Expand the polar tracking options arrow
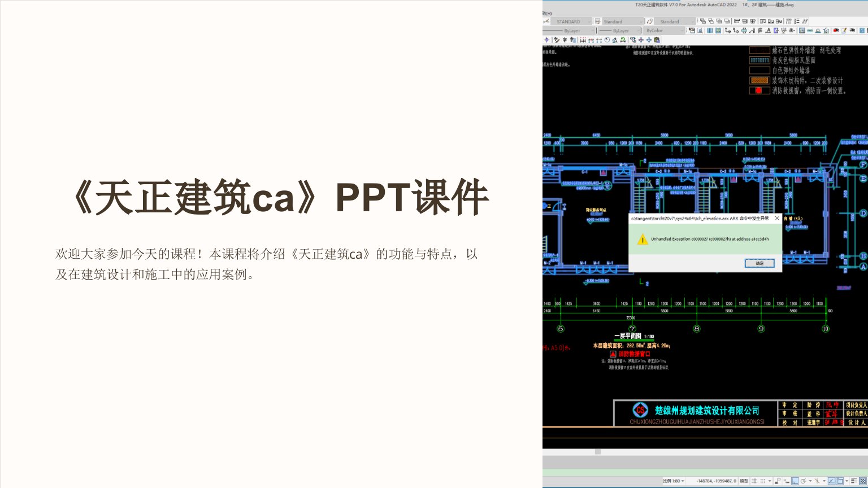This screenshot has width=868, height=488. coord(810,481)
